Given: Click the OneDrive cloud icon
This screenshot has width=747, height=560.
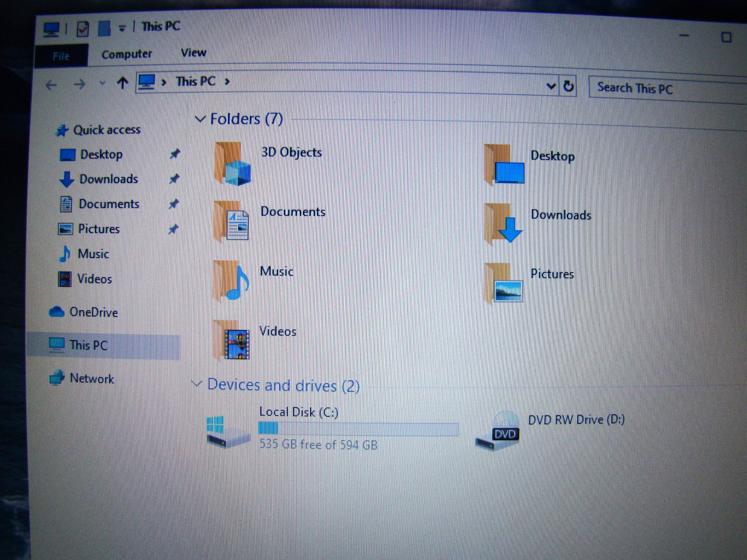Looking at the screenshot, I should point(56,312).
